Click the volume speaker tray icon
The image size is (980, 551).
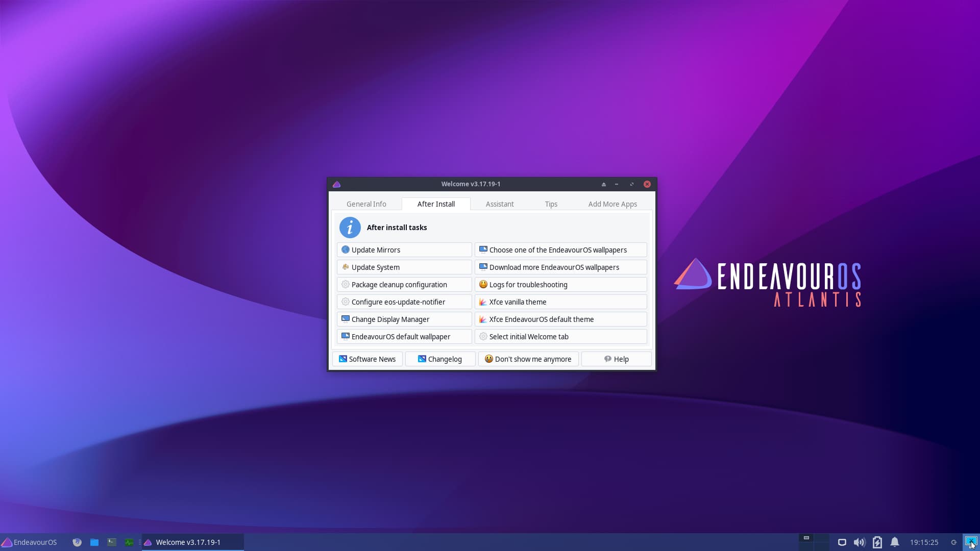[x=860, y=542]
